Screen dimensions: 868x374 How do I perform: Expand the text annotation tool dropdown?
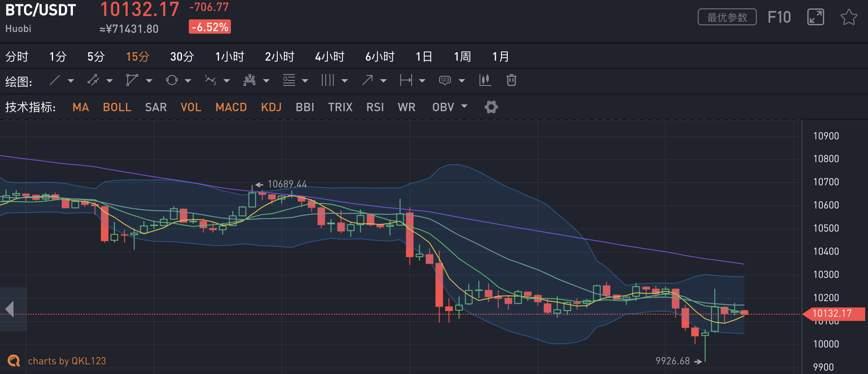pyautogui.click(x=462, y=80)
